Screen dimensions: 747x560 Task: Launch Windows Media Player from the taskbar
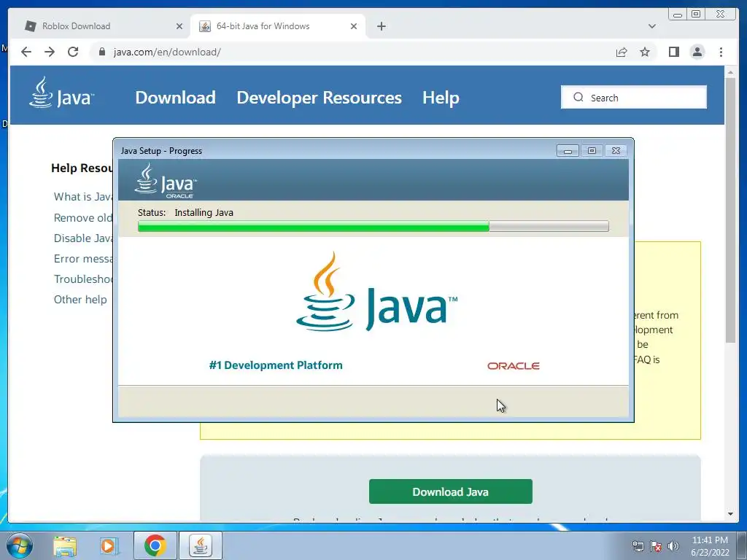(x=109, y=545)
